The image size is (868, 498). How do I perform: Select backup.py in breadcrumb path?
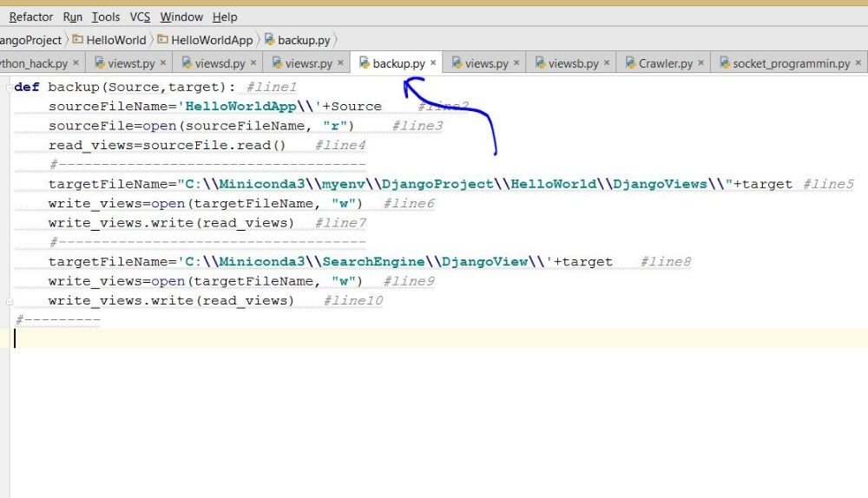click(304, 41)
